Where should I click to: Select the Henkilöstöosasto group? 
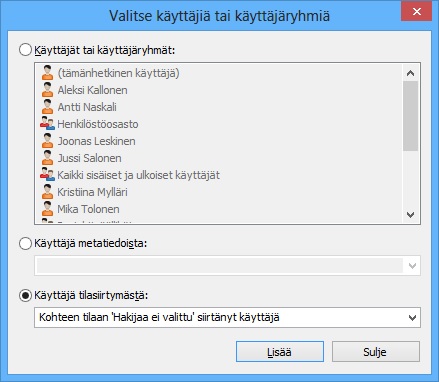(98, 124)
